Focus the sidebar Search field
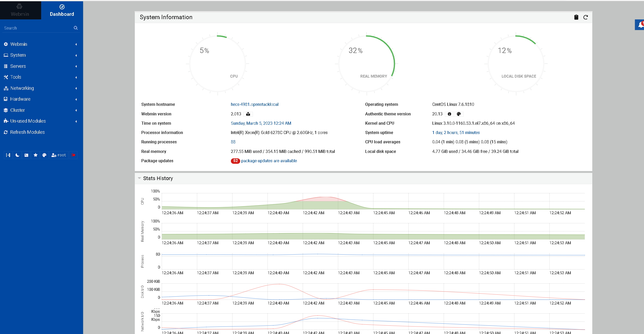This screenshot has height=334, width=644. tap(38, 28)
